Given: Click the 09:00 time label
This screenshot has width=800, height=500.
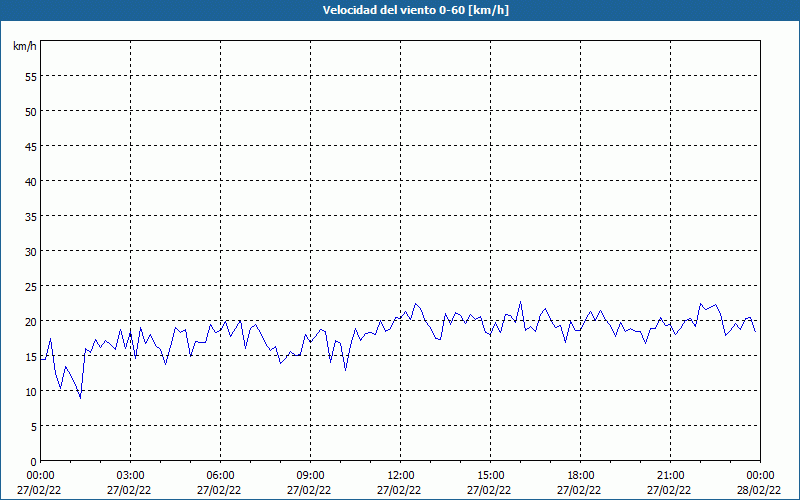Looking at the screenshot, I should (310, 476).
